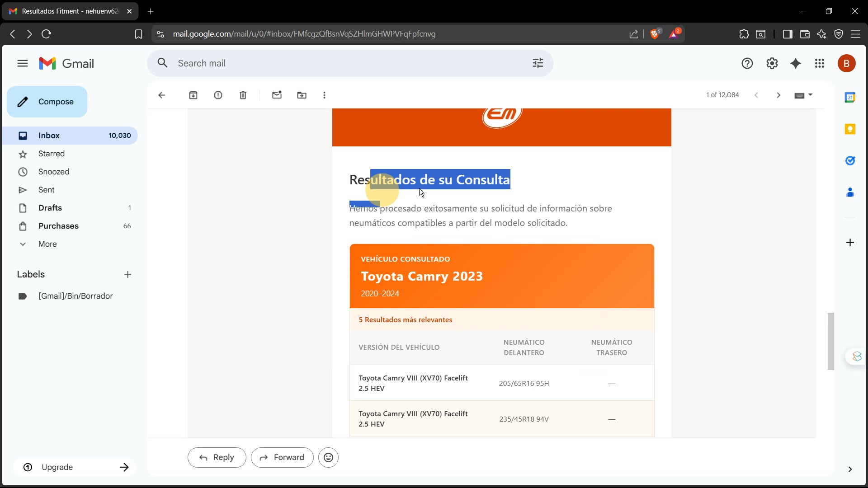This screenshot has width=868, height=488.
Task: Toggle Brave Shields for this site
Action: click(x=655, y=34)
